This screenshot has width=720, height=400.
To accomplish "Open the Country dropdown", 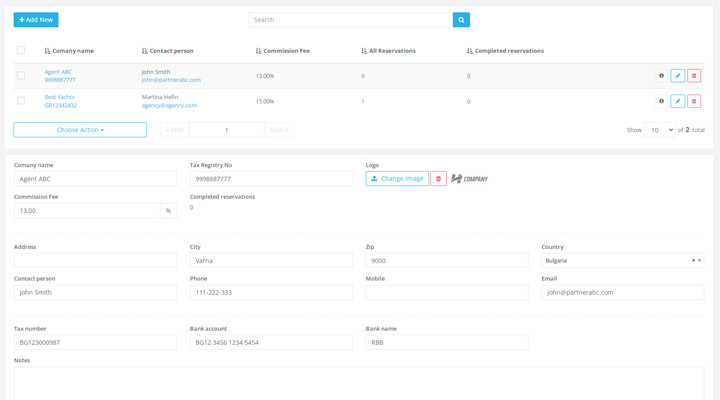I will [x=623, y=260].
